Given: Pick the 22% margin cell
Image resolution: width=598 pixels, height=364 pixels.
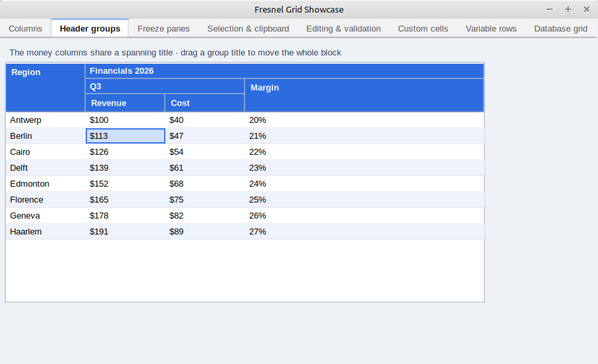Looking at the screenshot, I should (365, 152).
